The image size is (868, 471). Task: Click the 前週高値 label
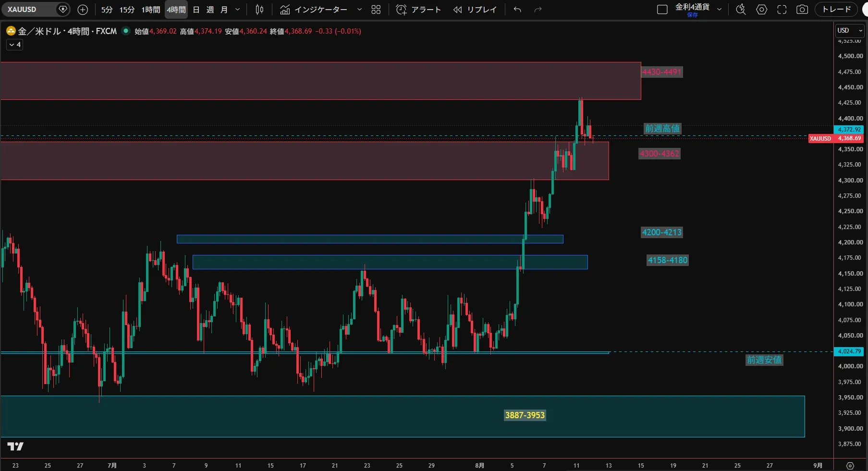point(662,129)
